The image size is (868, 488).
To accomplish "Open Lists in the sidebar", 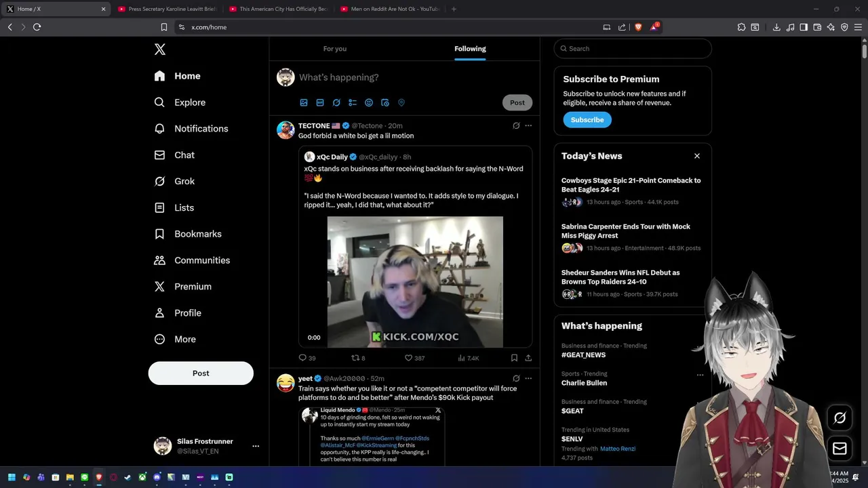I will click(x=174, y=208).
